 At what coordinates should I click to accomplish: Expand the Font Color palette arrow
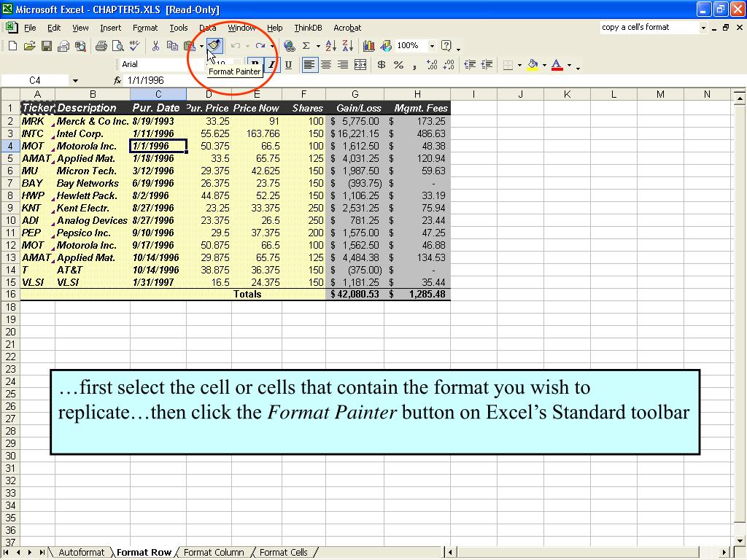[569, 65]
